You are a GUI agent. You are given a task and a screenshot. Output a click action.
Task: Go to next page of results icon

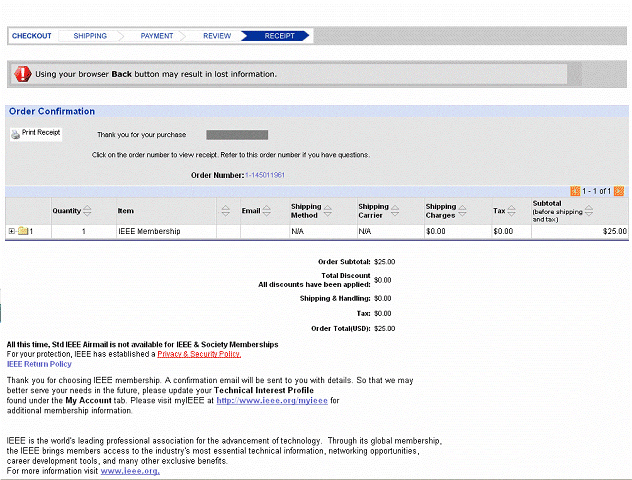(x=619, y=191)
